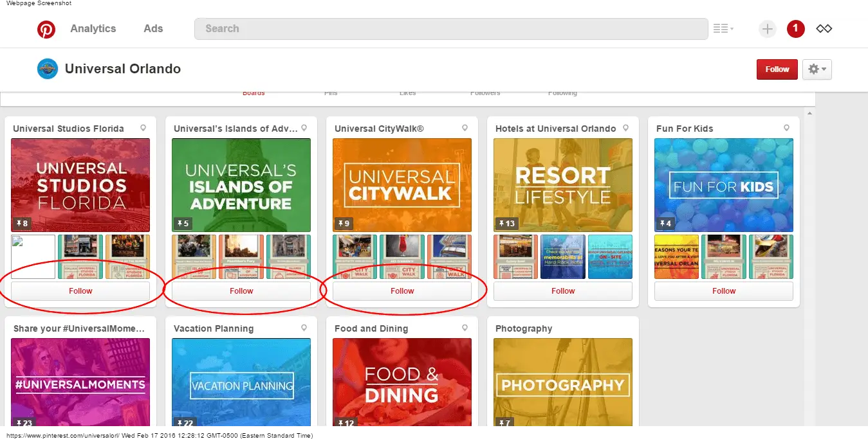Click the red Follow button for Universal Orlando
The height and width of the screenshot is (439, 868).
click(777, 69)
